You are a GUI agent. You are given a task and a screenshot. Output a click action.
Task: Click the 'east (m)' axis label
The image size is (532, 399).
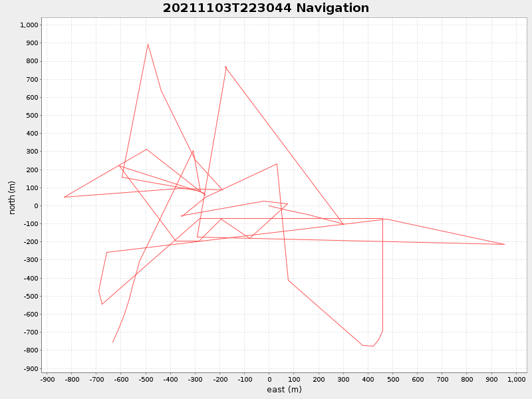(285, 390)
